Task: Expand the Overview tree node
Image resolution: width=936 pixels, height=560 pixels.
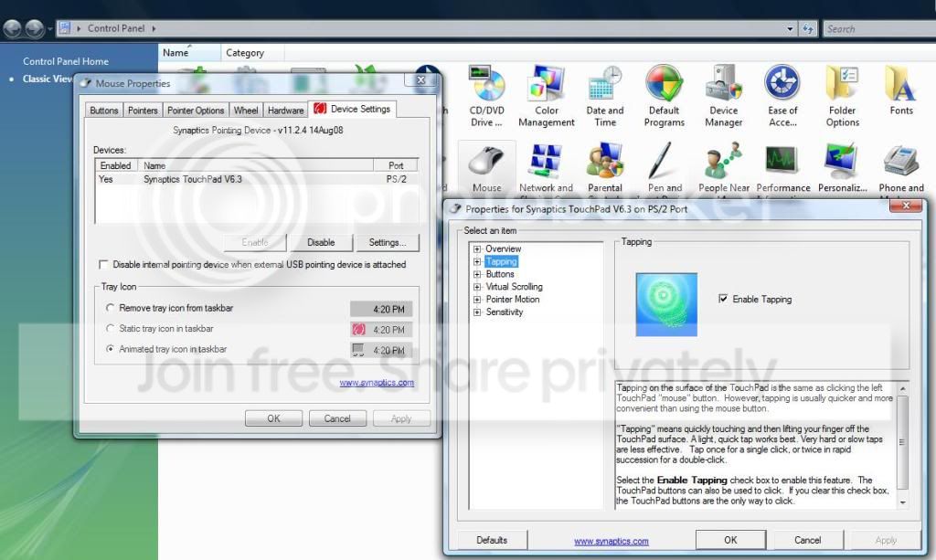Action: pos(477,249)
